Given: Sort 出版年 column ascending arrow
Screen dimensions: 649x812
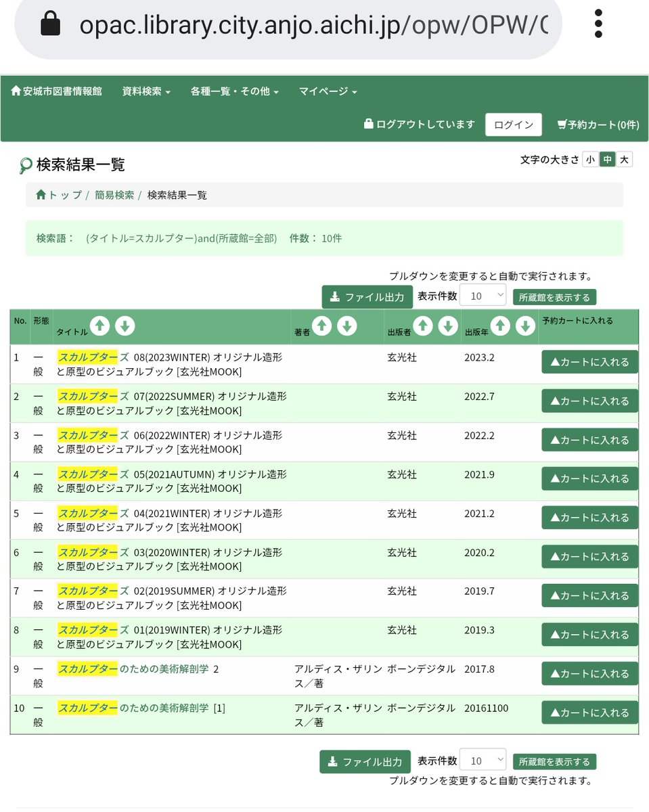Looking at the screenshot, I should (500, 326).
